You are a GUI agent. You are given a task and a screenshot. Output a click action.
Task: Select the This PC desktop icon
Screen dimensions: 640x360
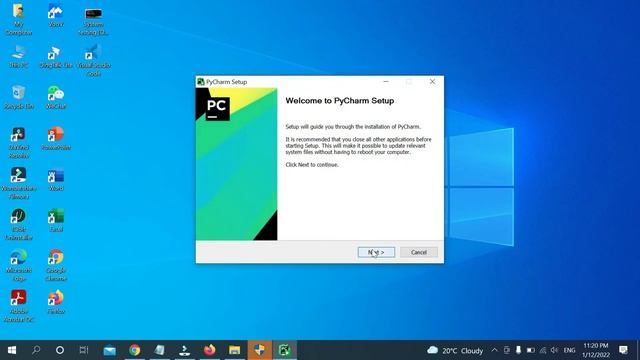coord(18,57)
